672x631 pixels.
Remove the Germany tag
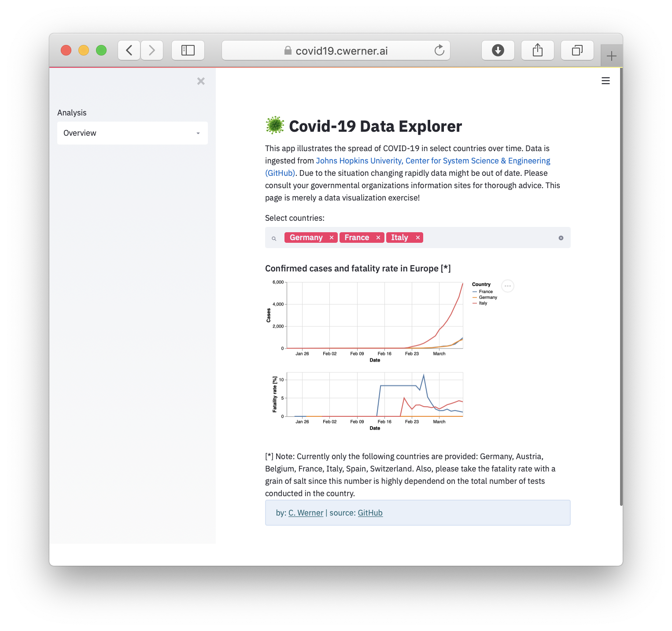click(x=332, y=238)
